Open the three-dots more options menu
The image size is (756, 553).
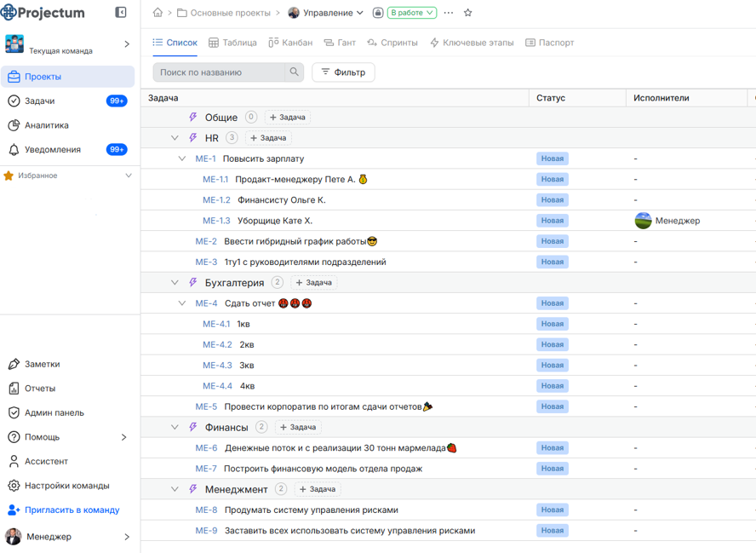(449, 13)
